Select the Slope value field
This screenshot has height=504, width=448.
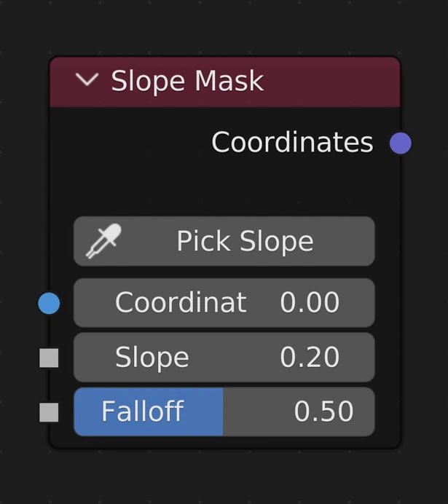pyautogui.click(x=224, y=358)
